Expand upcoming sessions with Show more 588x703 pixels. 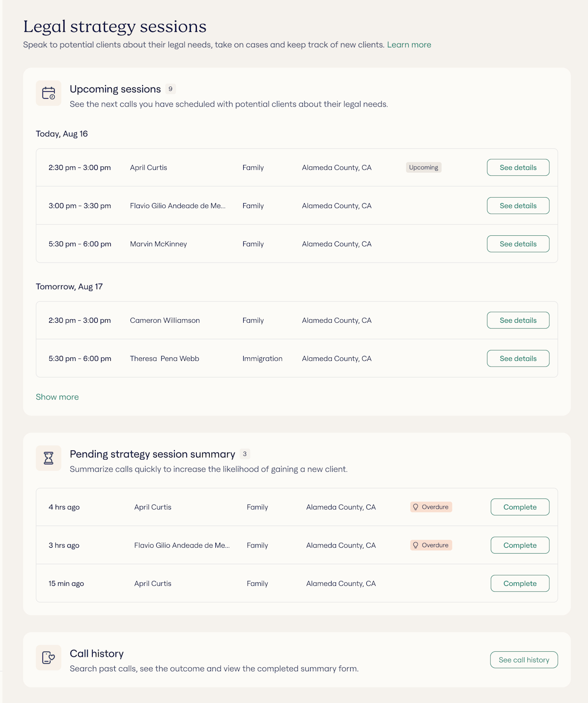click(57, 397)
